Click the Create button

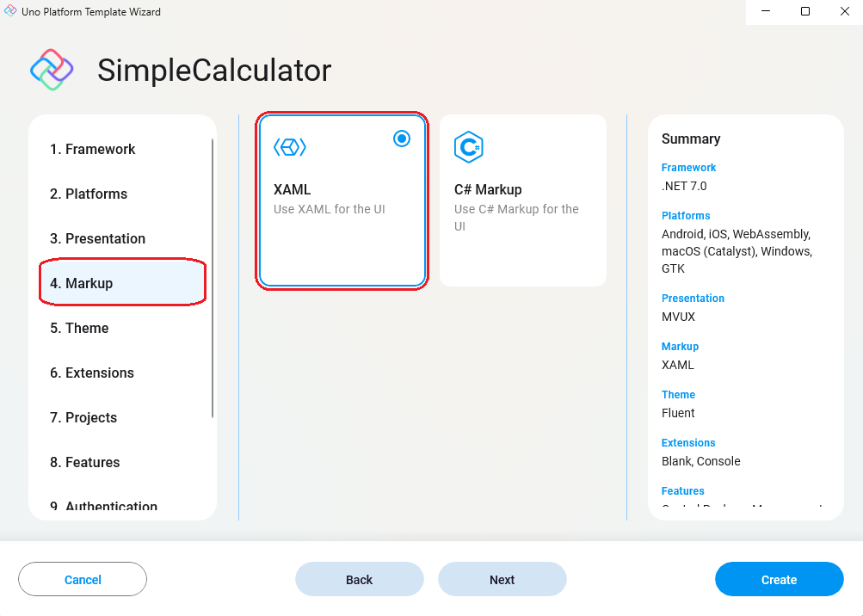coord(778,579)
